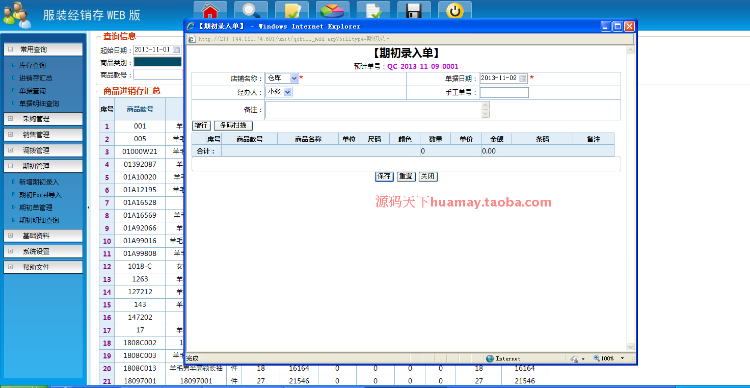Click the yellow note with checkmark icon

click(x=292, y=11)
